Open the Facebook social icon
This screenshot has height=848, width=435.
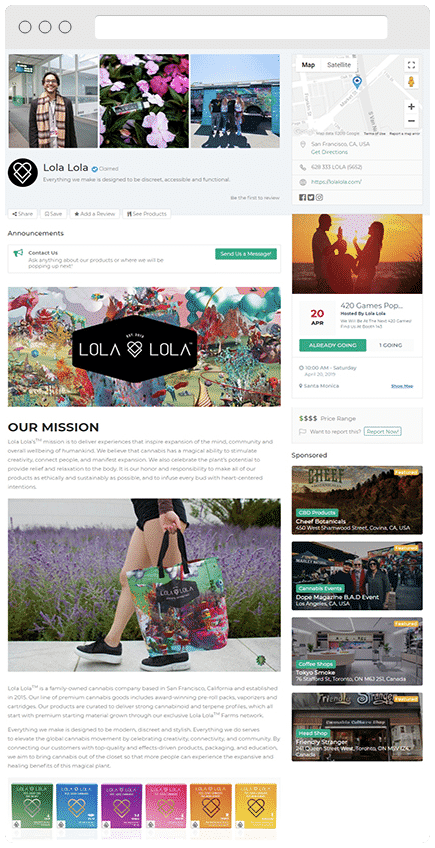(x=302, y=197)
